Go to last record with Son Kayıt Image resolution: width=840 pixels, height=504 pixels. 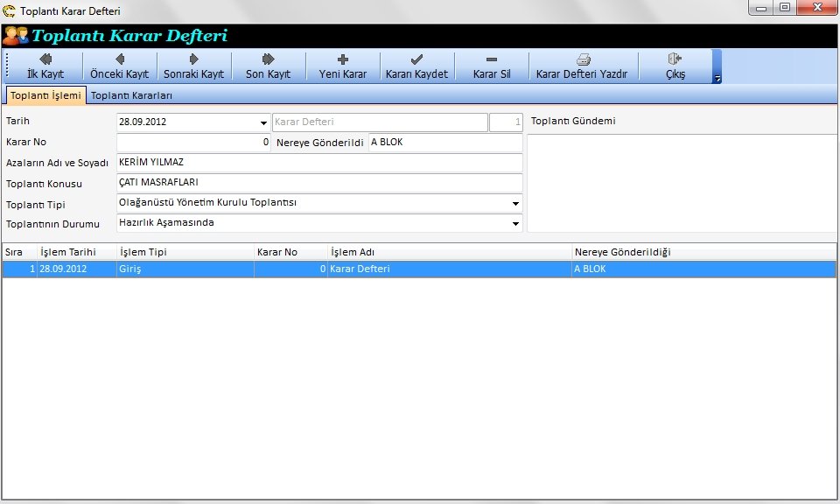(x=268, y=66)
